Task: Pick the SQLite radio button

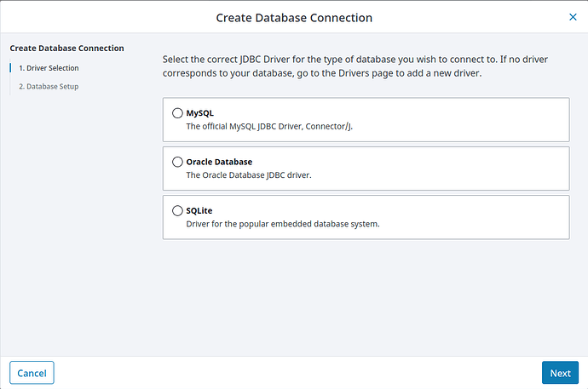Action: pos(177,210)
